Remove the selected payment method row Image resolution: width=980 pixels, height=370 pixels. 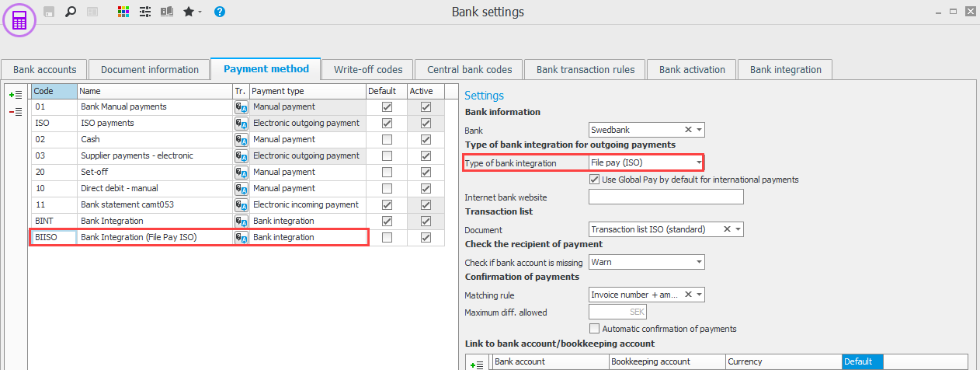click(16, 112)
